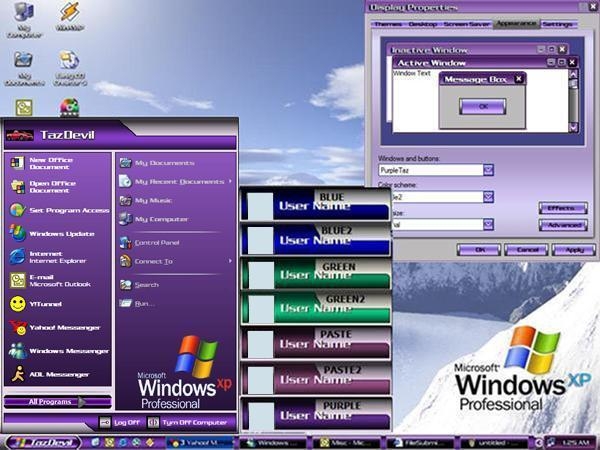Switch to Windows... taskbar button
The height and width of the screenshot is (450, 600).
(x=272, y=443)
